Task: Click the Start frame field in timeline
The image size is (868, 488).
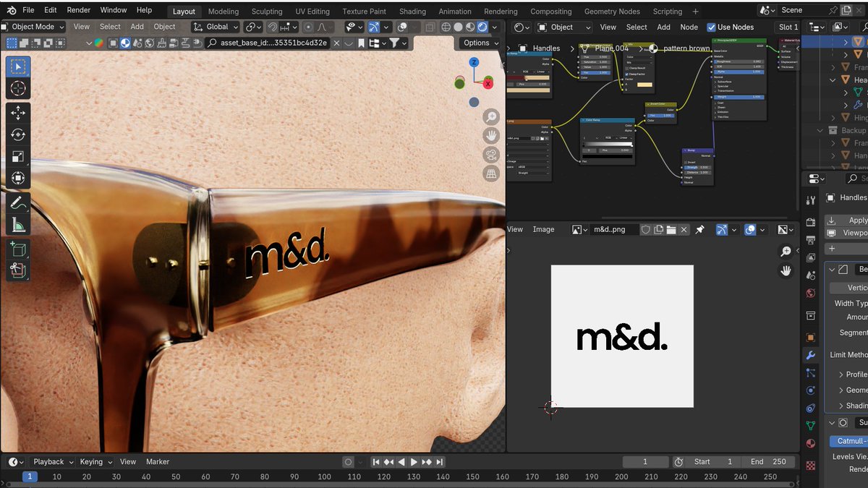Action: click(715, 462)
